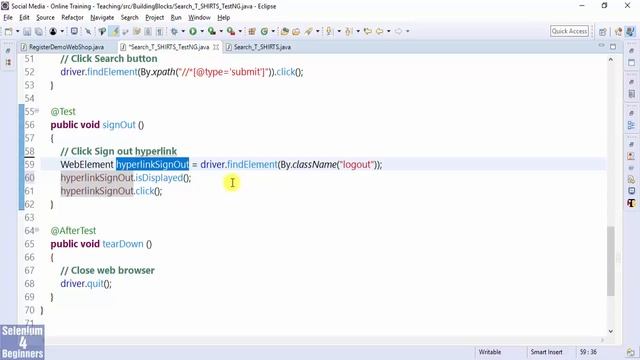Open the External Tools dropdown arrow
The height and width of the screenshot is (360, 640).
[240, 31]
